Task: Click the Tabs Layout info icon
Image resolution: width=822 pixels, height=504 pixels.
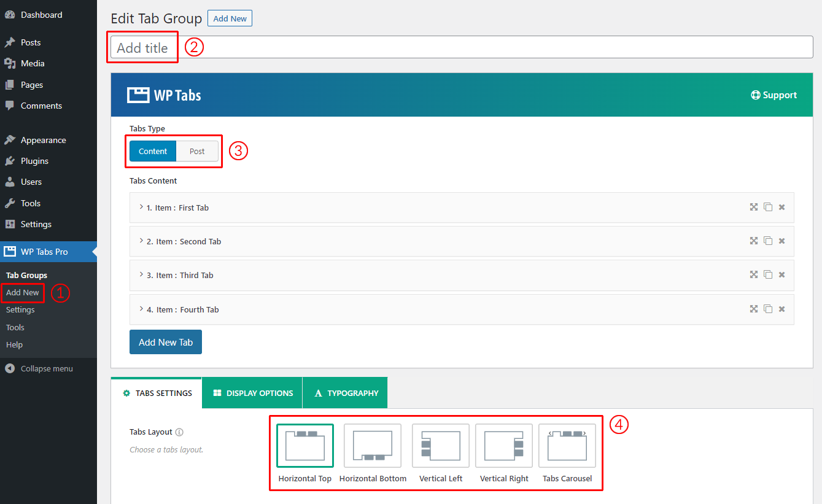Action: click(179, 432)
